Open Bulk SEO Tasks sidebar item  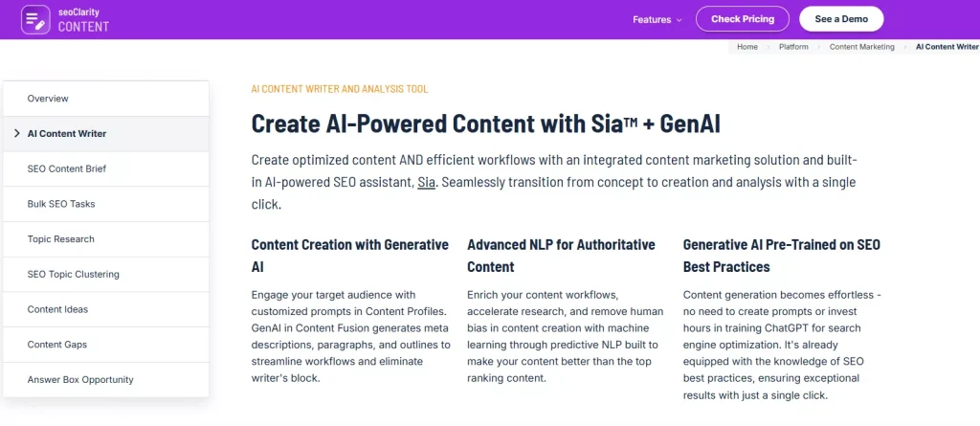(61, 204)
